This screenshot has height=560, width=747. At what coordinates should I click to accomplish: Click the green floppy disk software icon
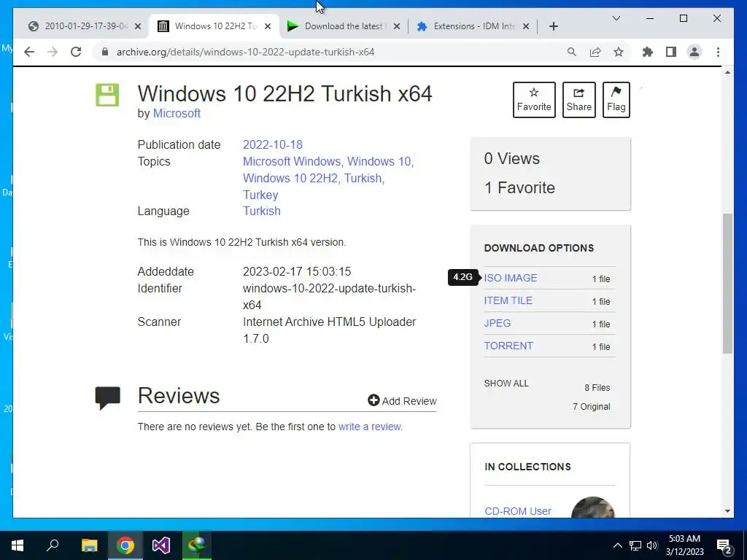(107, 95)
